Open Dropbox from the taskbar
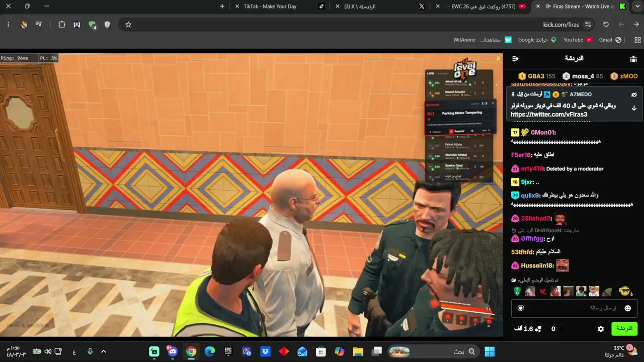 [x=265, y=351]
